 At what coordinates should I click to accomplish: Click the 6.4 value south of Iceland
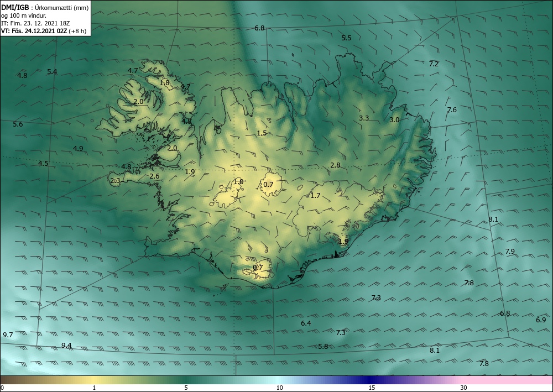click(x=306, y=323)
